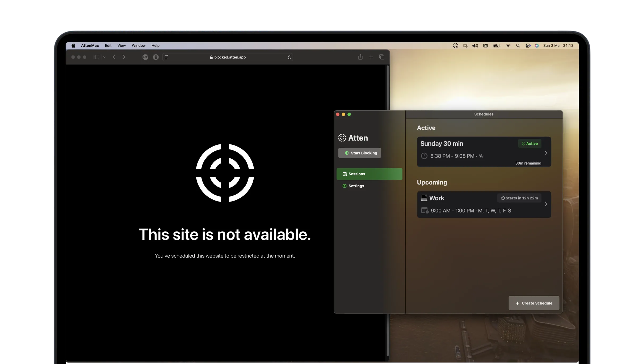Open Spotlight search in menu bar
The height and width of the screenshot is (364, 638).
(x=518, y=46)
